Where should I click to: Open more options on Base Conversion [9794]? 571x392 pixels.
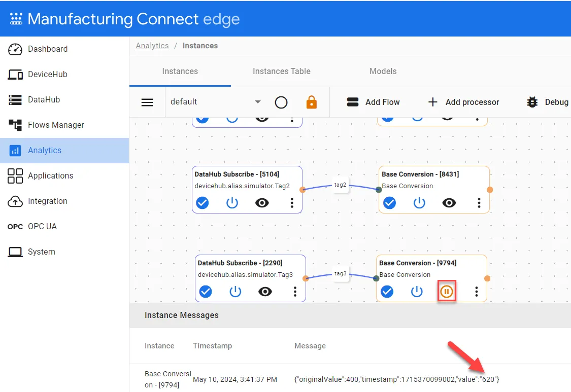click(x=476, y=292)
